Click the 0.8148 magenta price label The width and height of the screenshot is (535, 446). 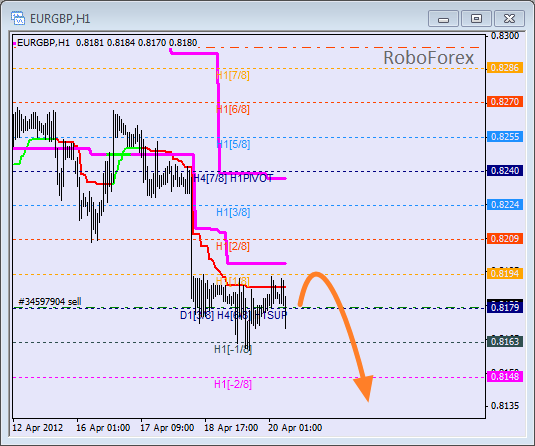(505, 377)
